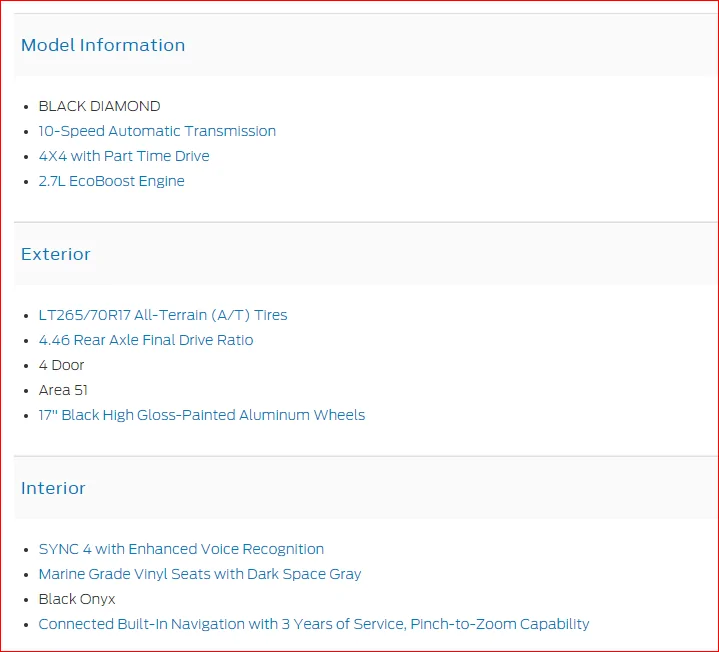Select LT265/70R17 All-Terrain (A/T) Tires link
This screenshot has height=652, width=719.
(x=163, y=315)
